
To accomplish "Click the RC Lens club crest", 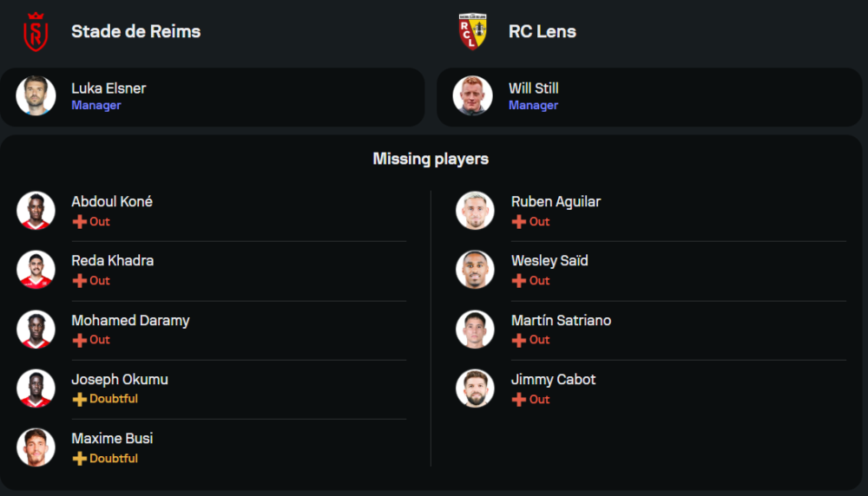I will [473, 31].
